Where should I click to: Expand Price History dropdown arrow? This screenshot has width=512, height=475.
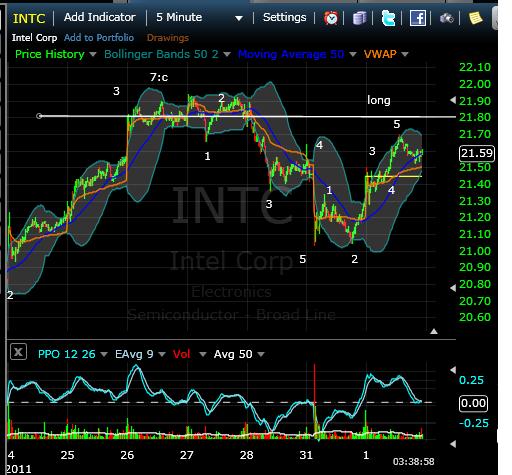[x=93, y=54]
